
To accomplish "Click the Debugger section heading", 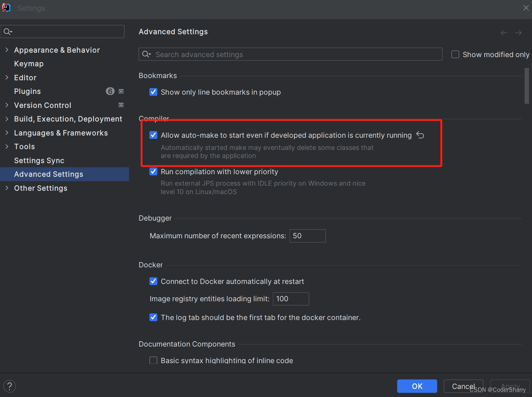I will (155, 218).
